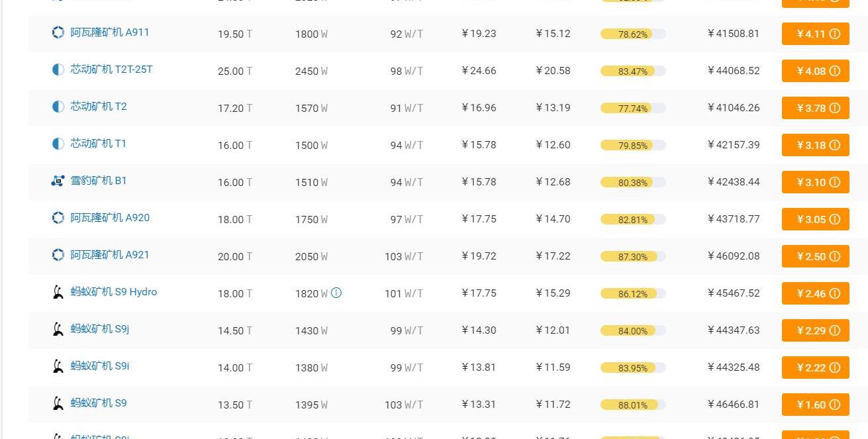The height and width of the screenshot is (439, 868).
Task: Click the 87.30% electricity ratio bar
Action: pyautogui.click(x=633, y=257)
